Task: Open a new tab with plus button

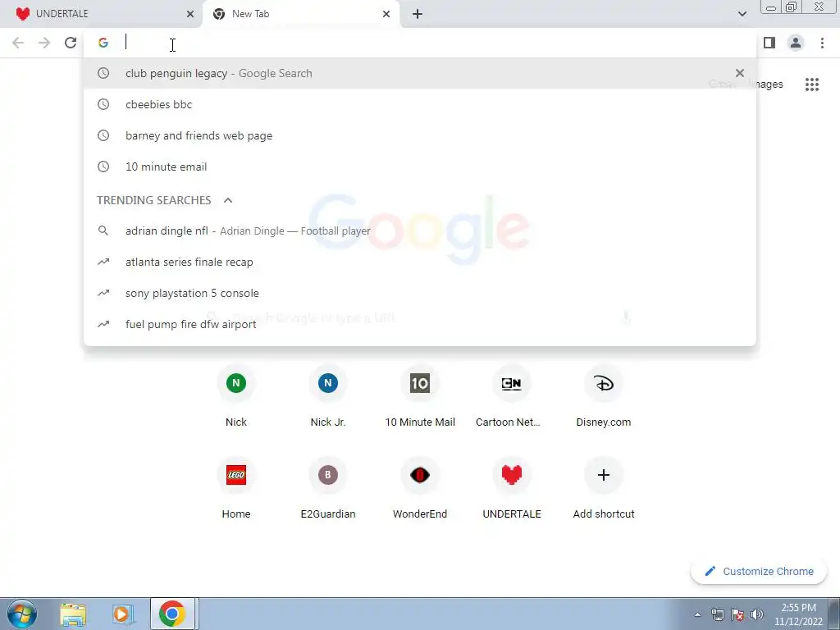Action: coord(418,14)
